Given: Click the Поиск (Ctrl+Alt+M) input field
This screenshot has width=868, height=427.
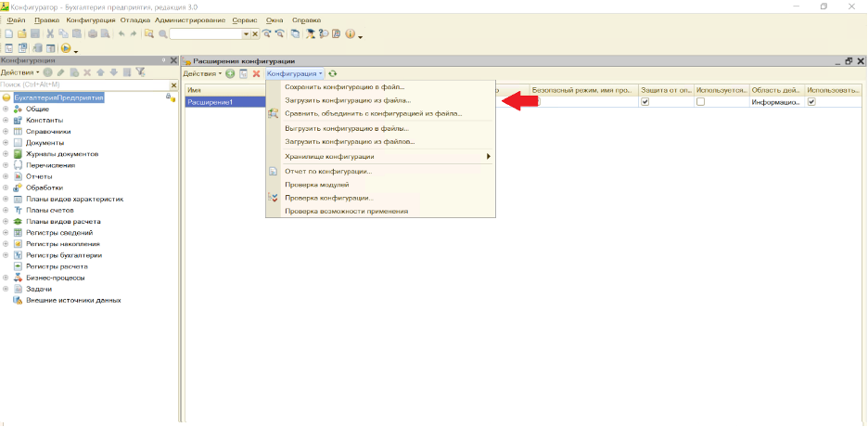Looking at the screenshot, I should pos(84,85).
